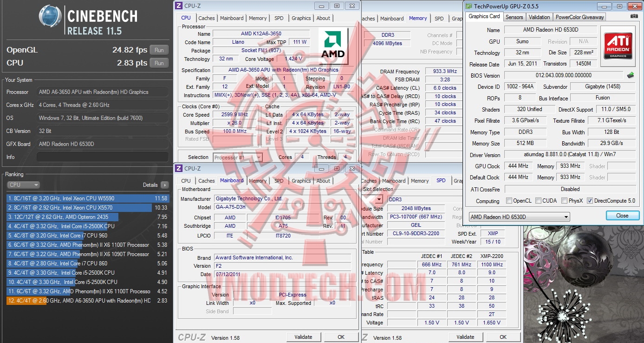Click OK in the CPU-Z SPD window
This screenshot has height=343, width=644.
[x=503, y=337]
